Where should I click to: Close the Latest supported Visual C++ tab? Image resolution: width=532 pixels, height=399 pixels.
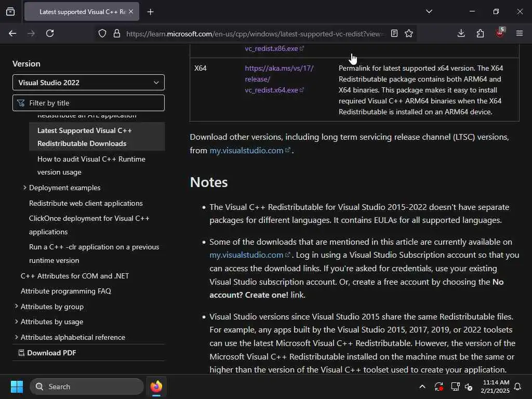pyautogui.click(x=131, y=12)
